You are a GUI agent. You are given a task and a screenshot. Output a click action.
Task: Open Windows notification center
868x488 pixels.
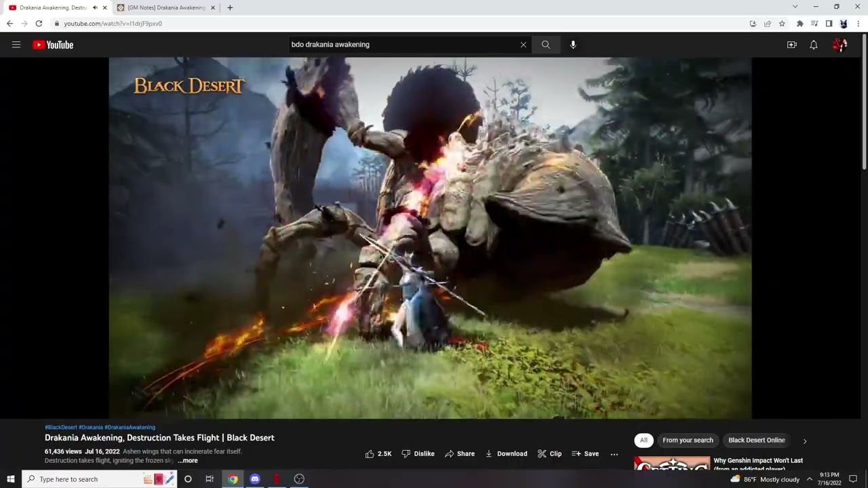[853, 479]
